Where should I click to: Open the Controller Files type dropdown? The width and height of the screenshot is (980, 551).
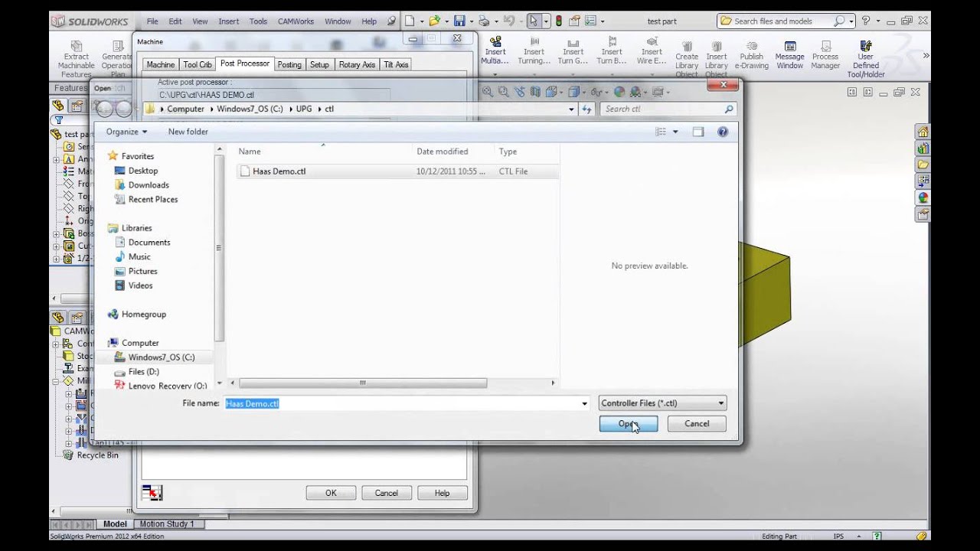pyautogui.click(x=662, y=403)
